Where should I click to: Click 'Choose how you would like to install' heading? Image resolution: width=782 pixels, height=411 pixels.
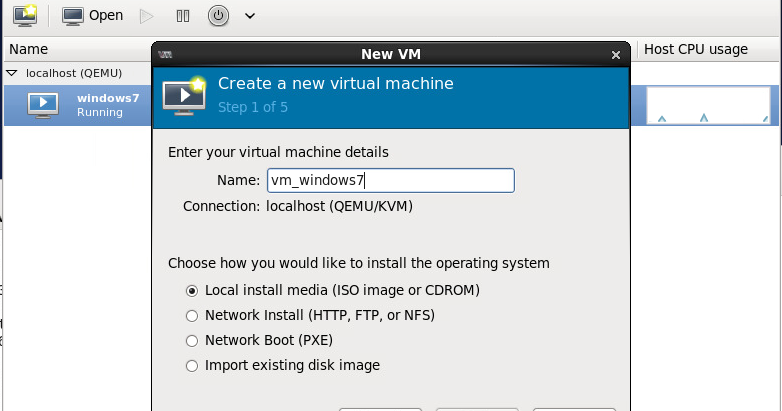[359, 263]
